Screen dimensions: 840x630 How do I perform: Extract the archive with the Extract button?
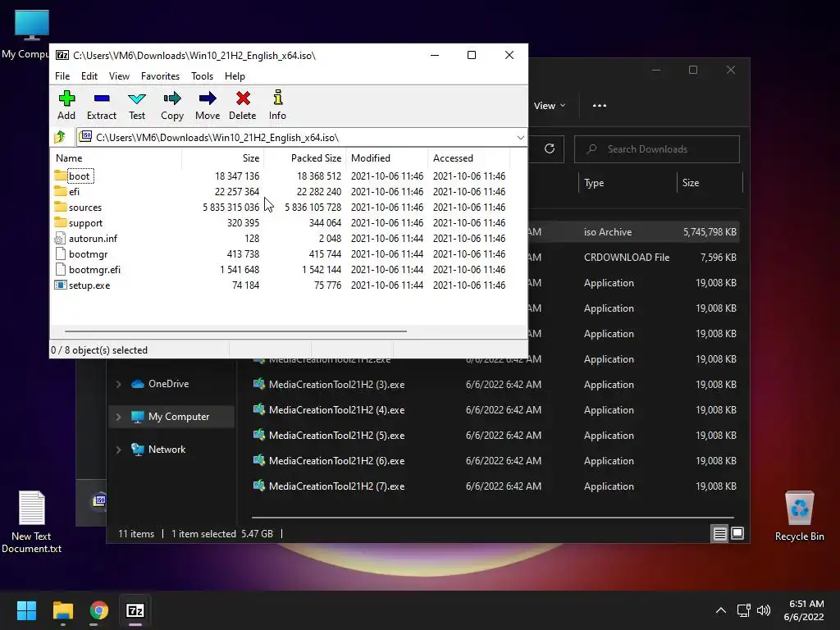pos(101,105)
